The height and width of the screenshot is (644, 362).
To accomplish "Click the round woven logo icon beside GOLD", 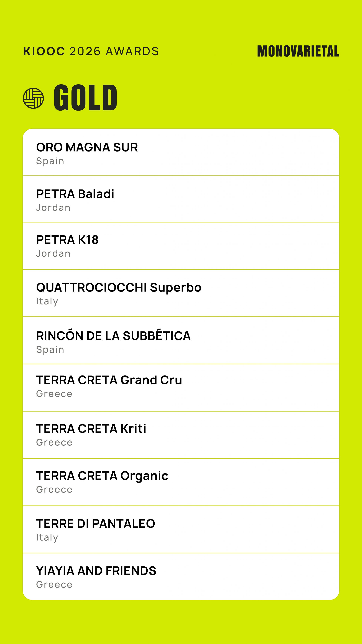I will point(33,98).
